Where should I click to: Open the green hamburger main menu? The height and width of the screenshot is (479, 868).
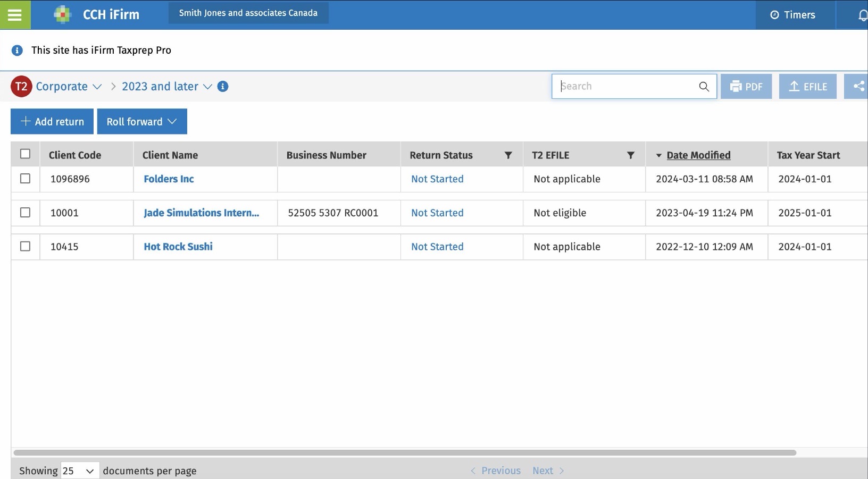tap(15, 15)
